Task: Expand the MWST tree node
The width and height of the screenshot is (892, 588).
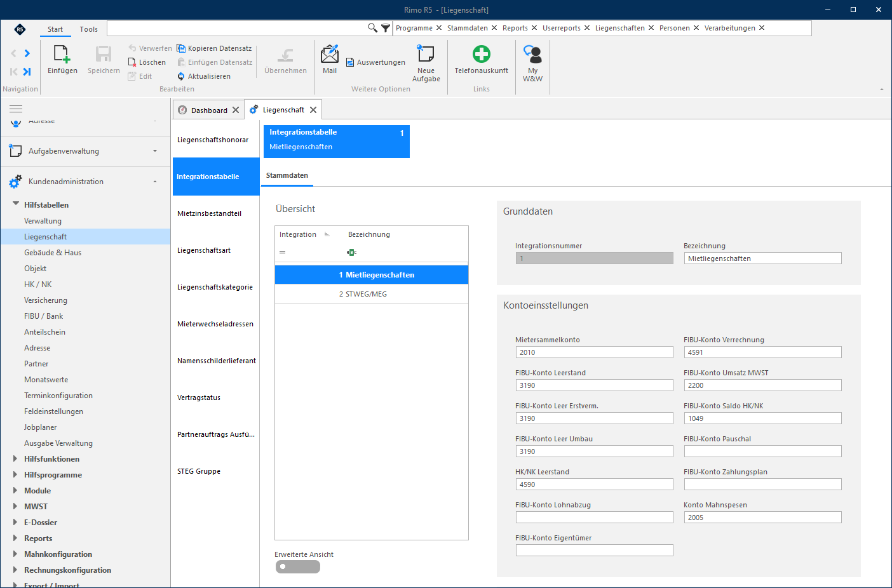Action: [15, 506]
